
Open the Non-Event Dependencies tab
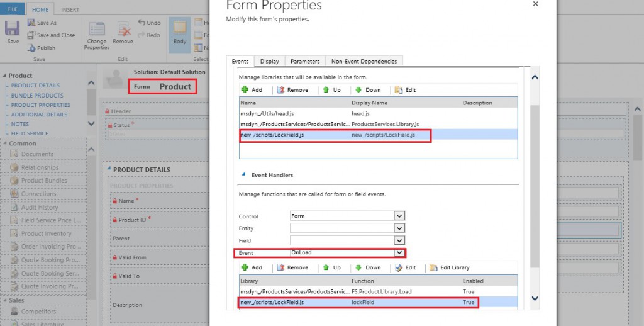(x=364, y=61)
